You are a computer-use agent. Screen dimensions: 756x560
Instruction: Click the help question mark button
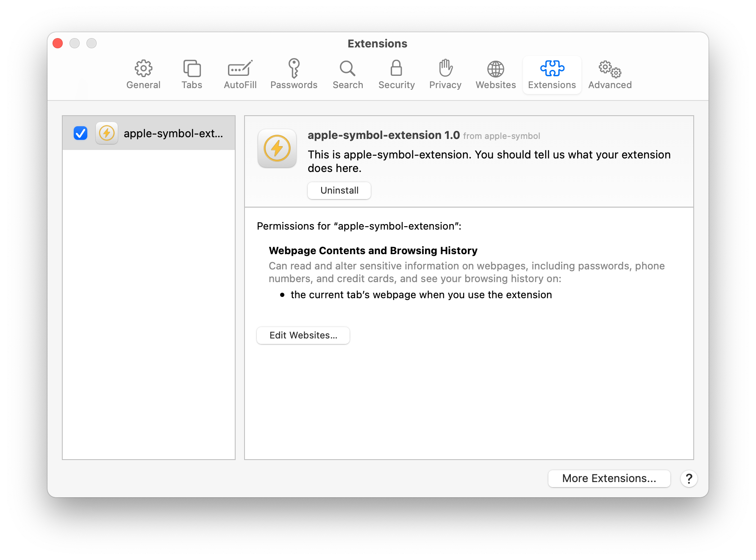click(689, 479)
